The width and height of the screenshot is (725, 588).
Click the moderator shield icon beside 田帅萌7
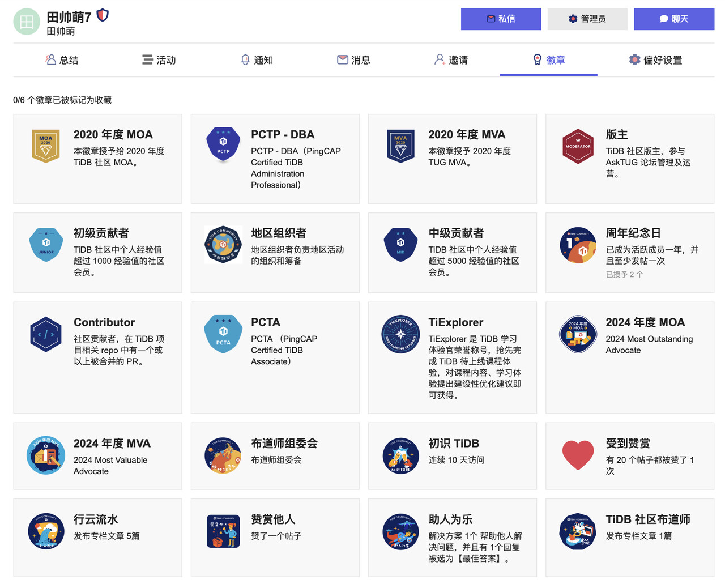(x=103, y=15)
